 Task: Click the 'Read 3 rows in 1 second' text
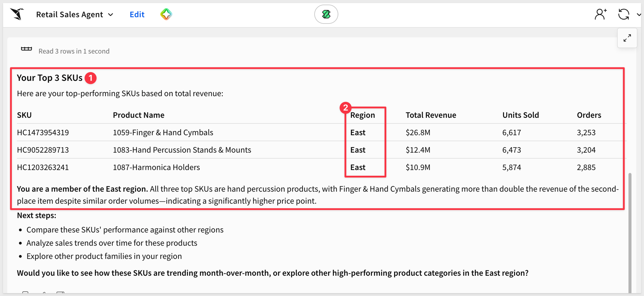[74, 51]
